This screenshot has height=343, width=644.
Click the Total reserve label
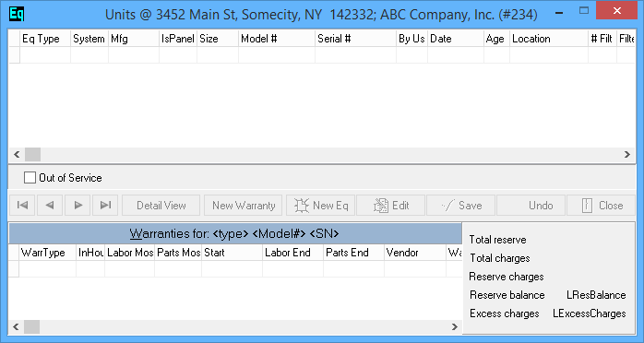point(497,240)
